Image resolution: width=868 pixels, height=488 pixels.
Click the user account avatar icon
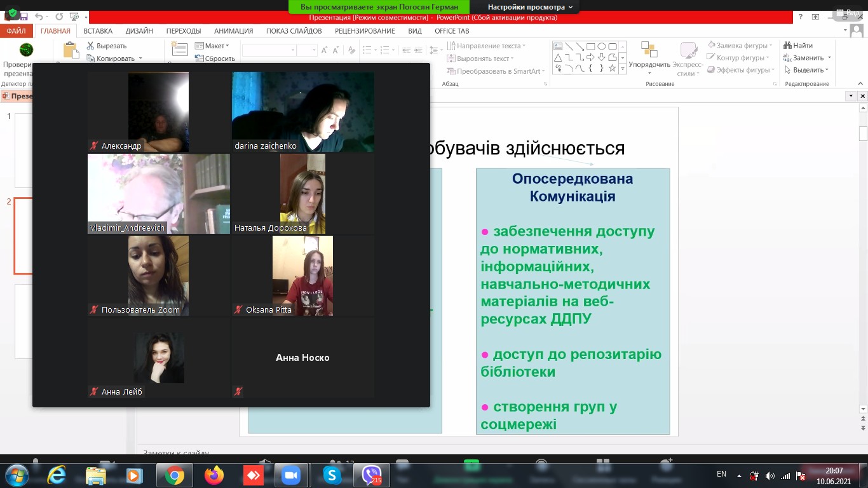pyautogui.click(x=855, y=30)
